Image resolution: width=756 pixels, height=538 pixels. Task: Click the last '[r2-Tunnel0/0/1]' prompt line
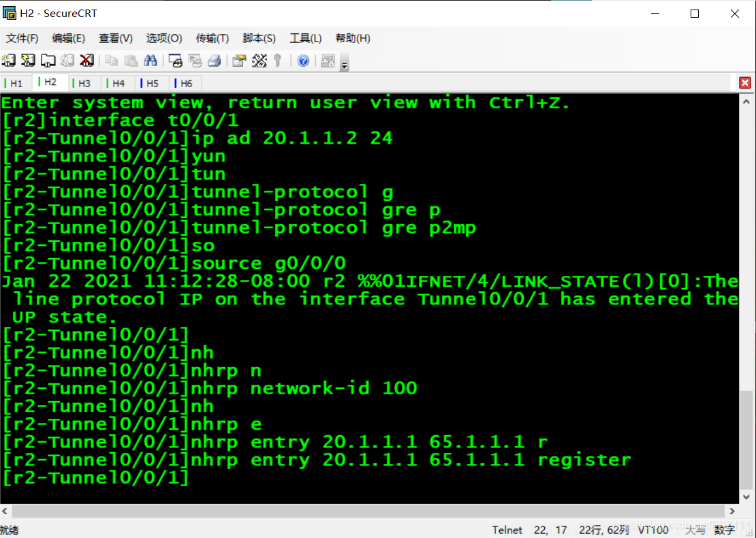tap(95, 478)
